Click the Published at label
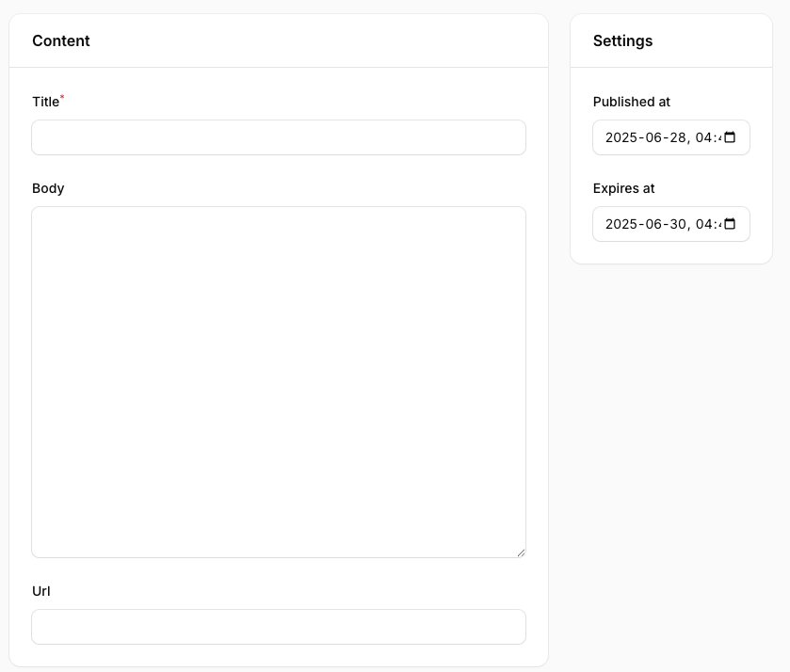The image size is (790, 672). (632, 102)
